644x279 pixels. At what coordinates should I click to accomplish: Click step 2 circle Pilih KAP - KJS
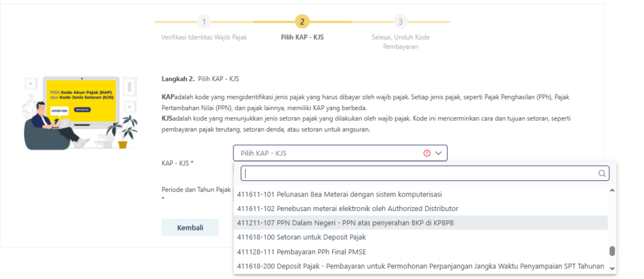tap(303, 21)
